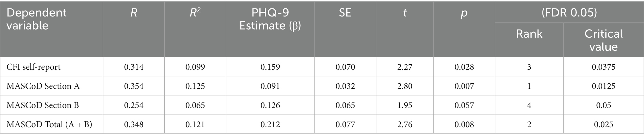Image resolution: width=644 pixels, height=139 pixels.
Task: Select the MASCoD Section B row label
Action: (43, 105)
